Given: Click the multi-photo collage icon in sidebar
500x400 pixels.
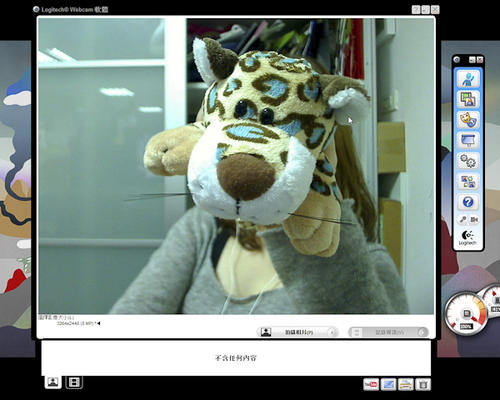Looking at the screenshot, I should click(x=468, y=182).
